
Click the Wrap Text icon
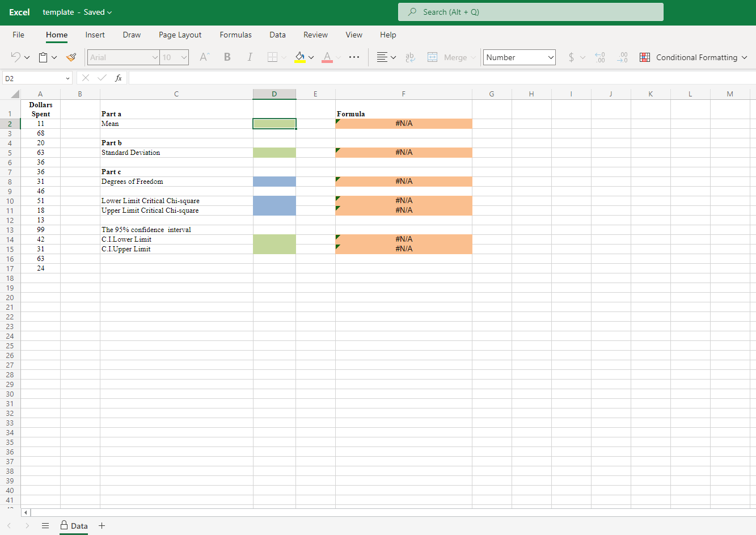[x=410, y=57]
